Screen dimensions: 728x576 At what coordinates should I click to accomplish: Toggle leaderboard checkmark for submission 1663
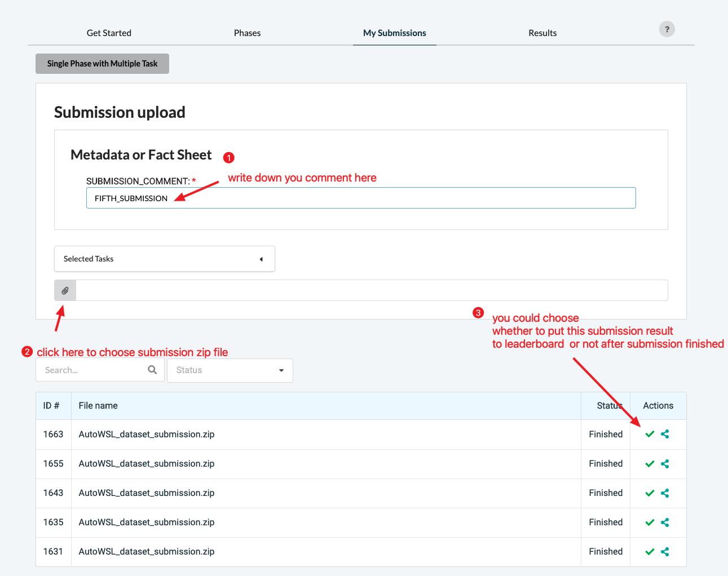[650, 434]
